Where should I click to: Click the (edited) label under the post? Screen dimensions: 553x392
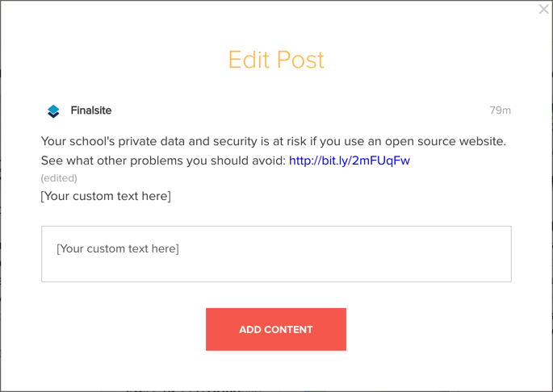(59, 178)
